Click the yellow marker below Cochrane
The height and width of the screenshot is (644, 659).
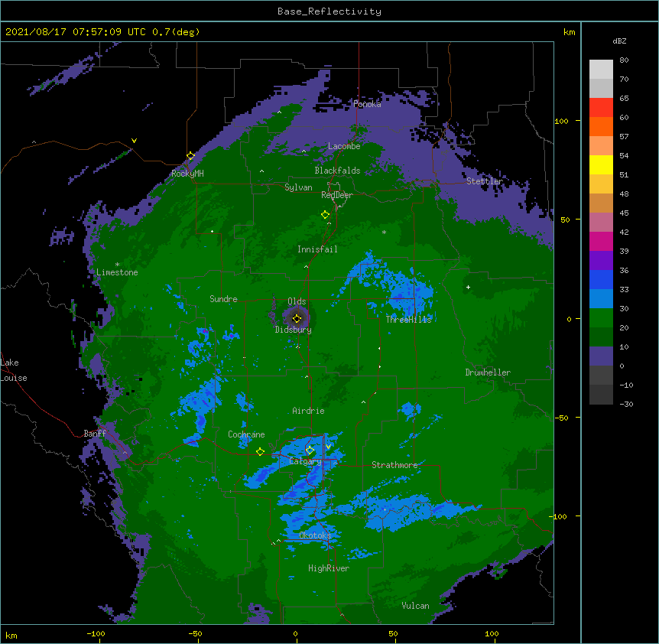pos(260,452)
